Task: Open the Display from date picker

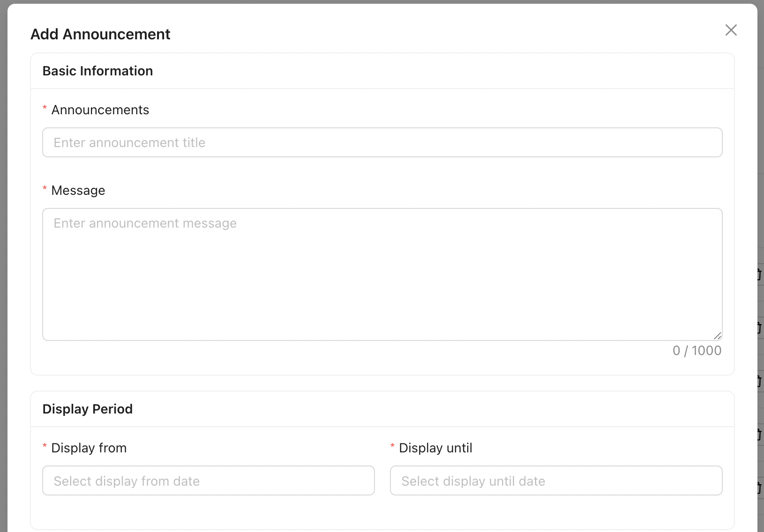Action: coord(208,480)
